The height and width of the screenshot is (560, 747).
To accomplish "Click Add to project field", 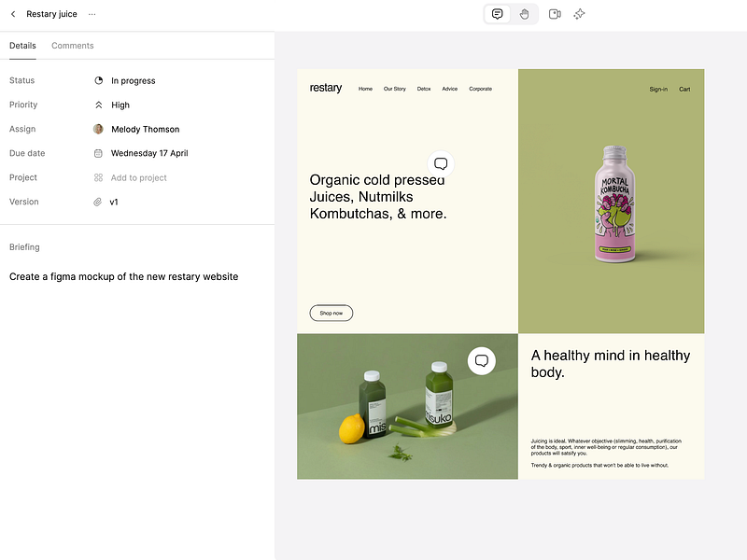I will point(138,177).
